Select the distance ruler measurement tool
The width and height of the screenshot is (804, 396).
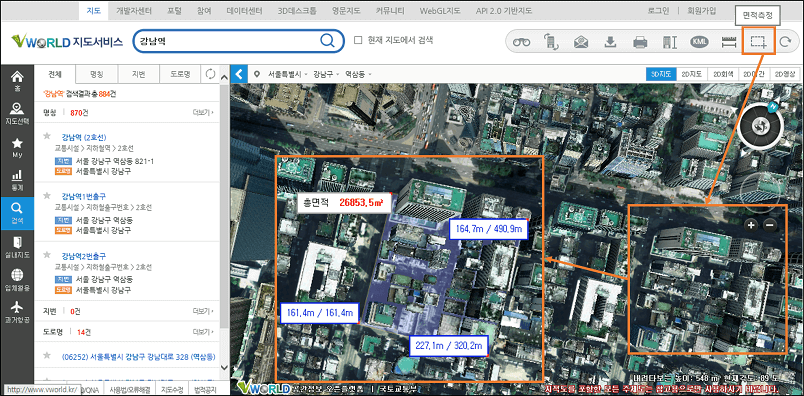[x=729, y=42]
